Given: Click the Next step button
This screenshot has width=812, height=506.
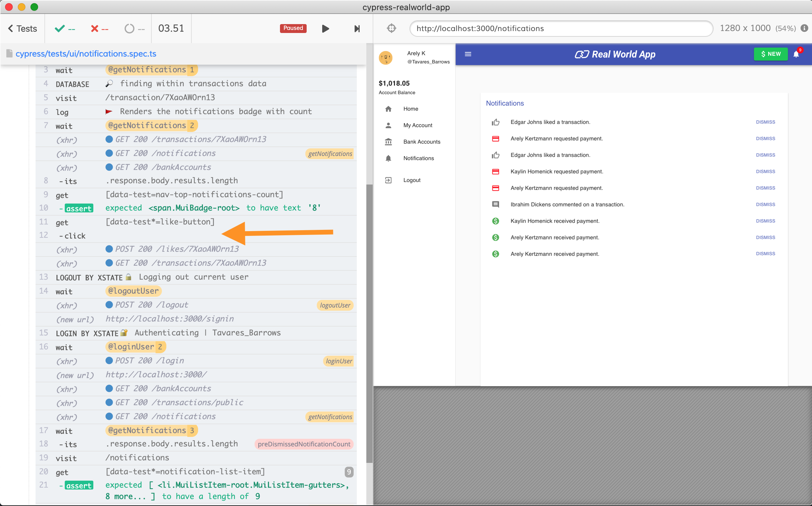Looking at the screenshot, I should pyautogui.click(x=357, y=29).
